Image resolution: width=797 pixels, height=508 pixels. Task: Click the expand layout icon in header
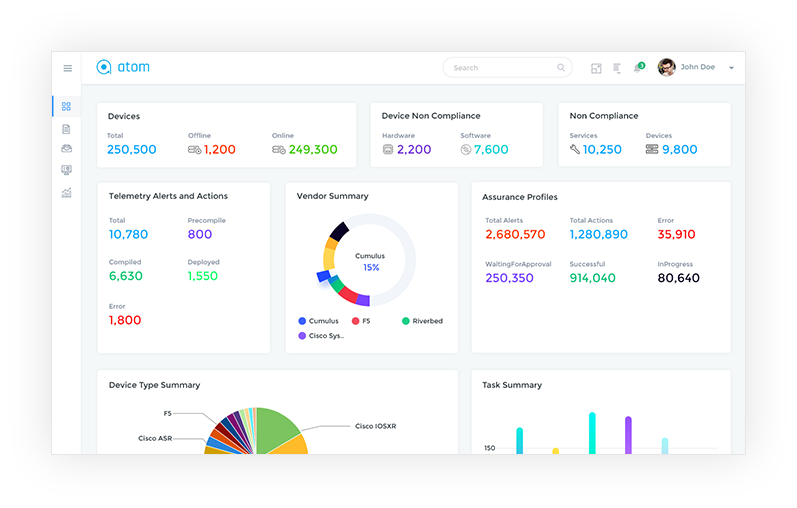point(596,68)
